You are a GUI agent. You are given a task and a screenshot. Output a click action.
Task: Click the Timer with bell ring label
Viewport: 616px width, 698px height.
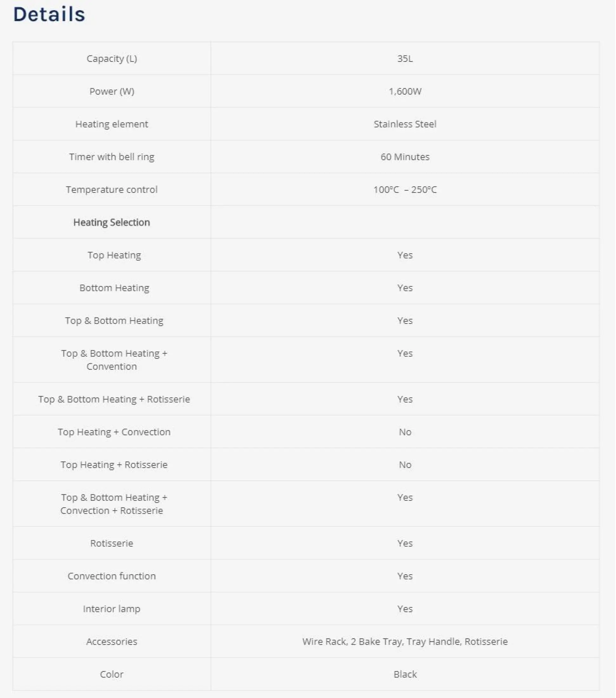tap(112, 157)
